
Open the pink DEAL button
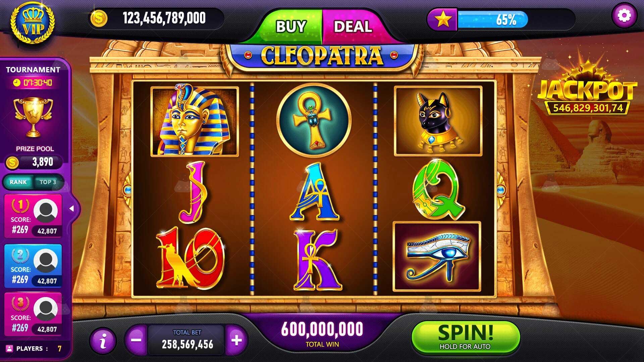(x=353, y=26)
